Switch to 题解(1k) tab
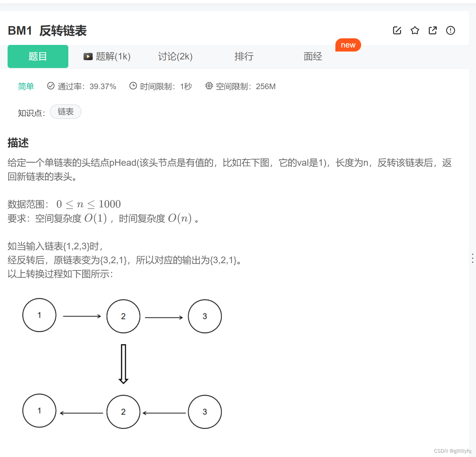Viewport: 476px width, 457px height. coord(107,56)
